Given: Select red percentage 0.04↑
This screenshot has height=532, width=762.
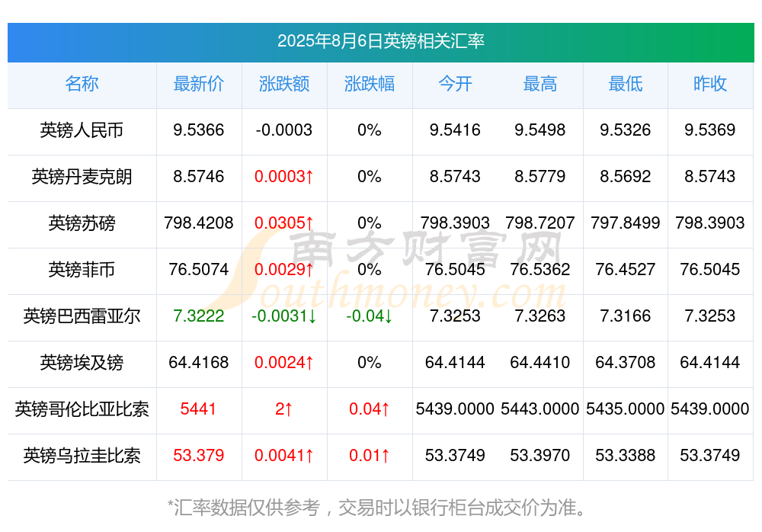Looking at the screenshot, I should tap(370, 409).
